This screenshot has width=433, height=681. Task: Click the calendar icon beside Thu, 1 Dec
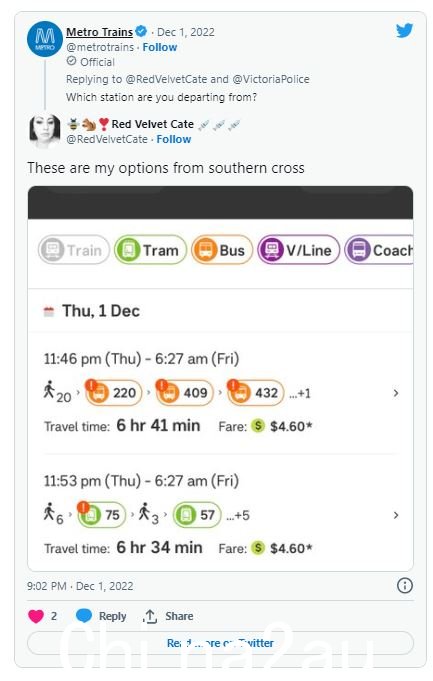(x=49, y=311)
